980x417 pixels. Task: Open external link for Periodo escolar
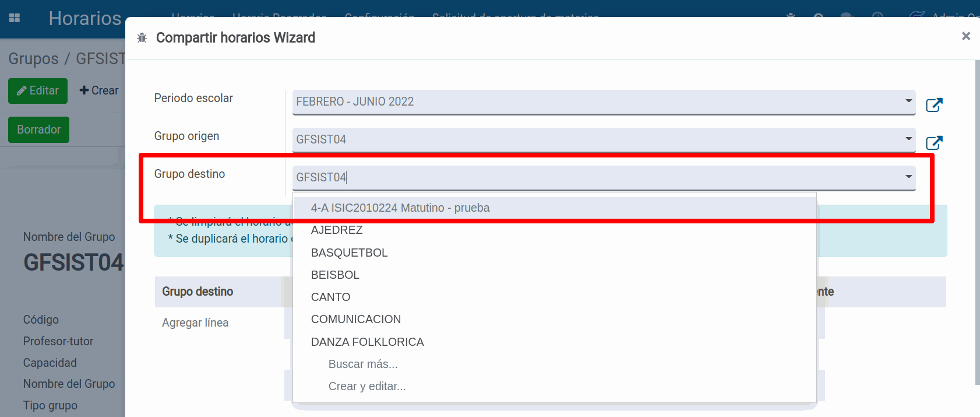pyautogui.click(x=934, y=105)
